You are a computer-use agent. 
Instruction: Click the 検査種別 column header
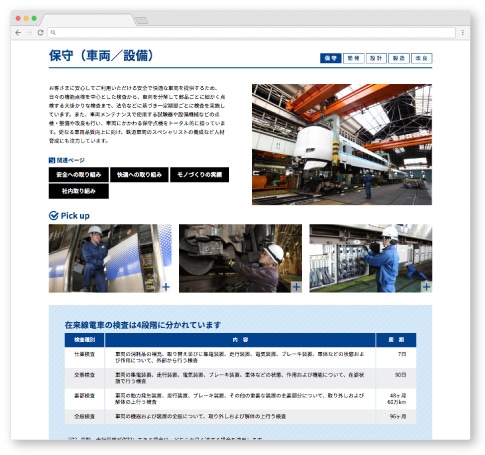pyautogui.click(x=85, y=340)
